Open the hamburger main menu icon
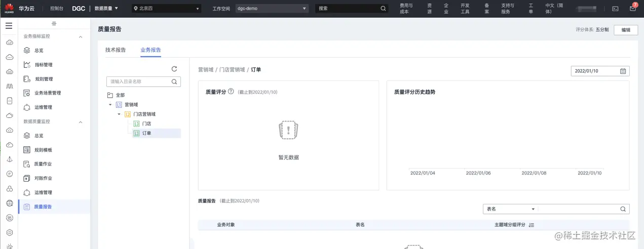Viewport: 644px width, 249px height. tap(9, 26)
